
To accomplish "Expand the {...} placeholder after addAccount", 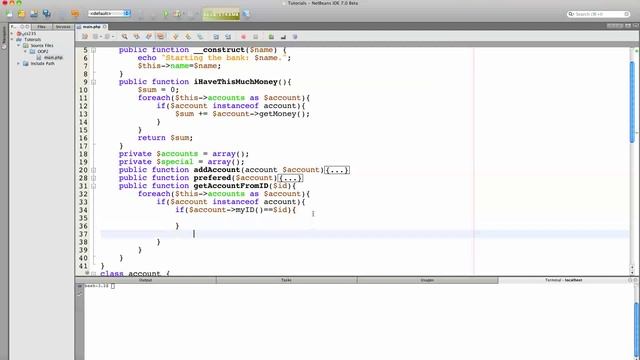I will 337,170.
